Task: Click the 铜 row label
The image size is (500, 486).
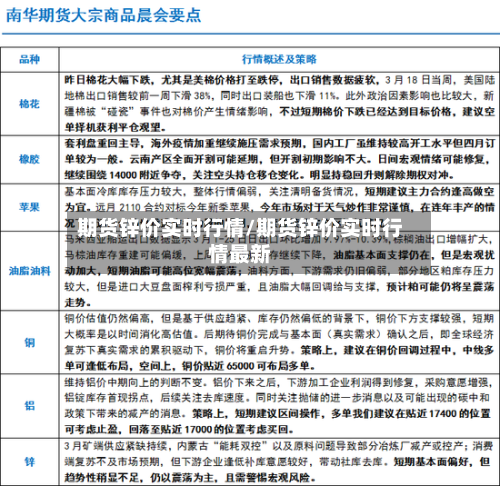Action: [x=30, y=342]
